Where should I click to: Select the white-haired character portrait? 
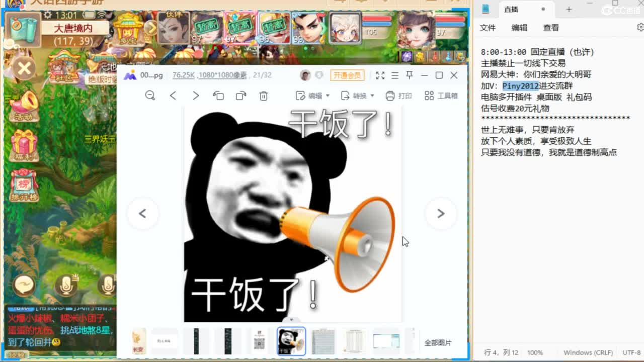tap(345, 28)
